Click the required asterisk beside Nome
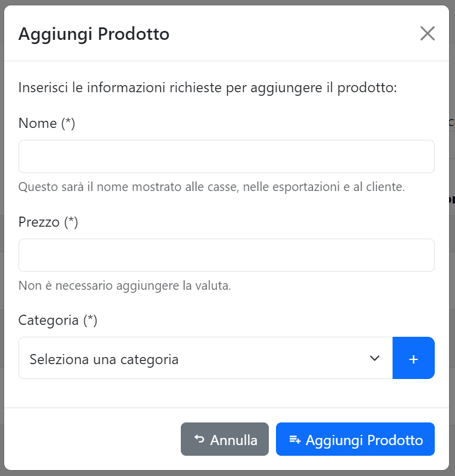 [68, 123]
